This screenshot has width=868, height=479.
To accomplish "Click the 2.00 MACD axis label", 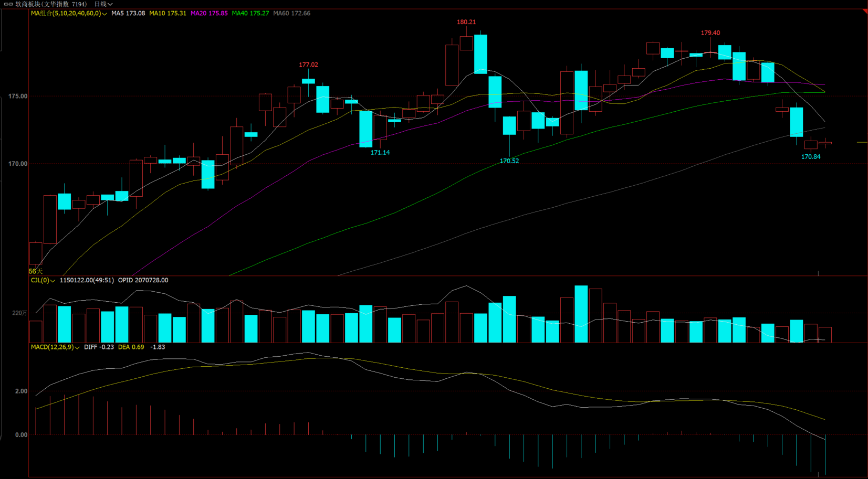I will pyautogui.click(x=22, y=391).
